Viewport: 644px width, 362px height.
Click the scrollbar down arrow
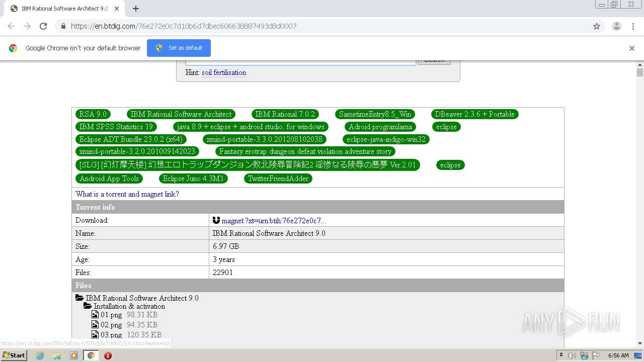pos(640,343)
